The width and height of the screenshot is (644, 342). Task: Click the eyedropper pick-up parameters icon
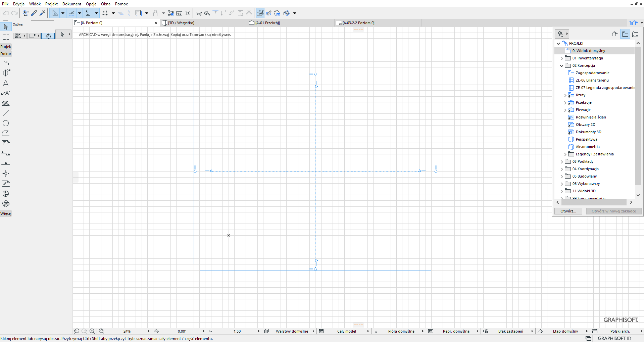pos(34,13)
